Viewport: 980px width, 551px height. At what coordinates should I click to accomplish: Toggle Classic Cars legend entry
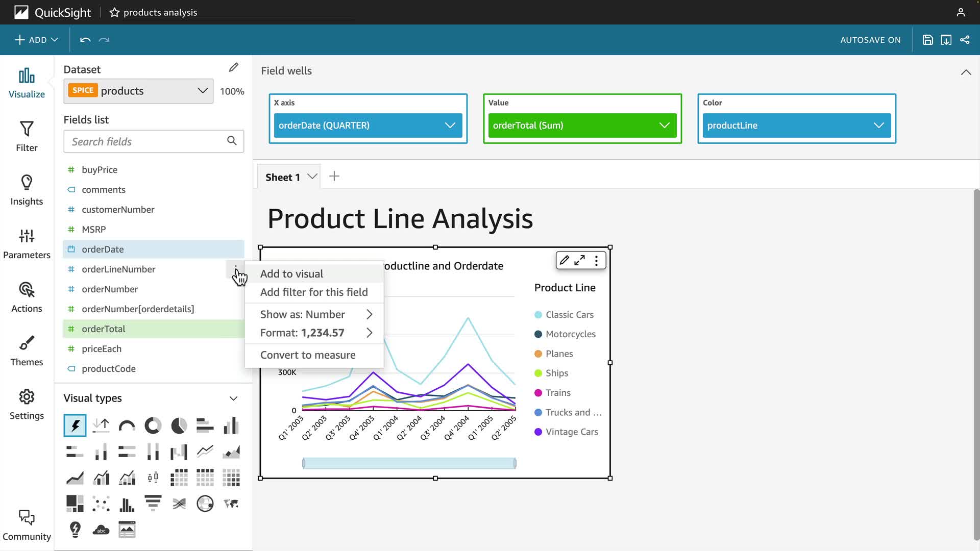click(569, 315)
